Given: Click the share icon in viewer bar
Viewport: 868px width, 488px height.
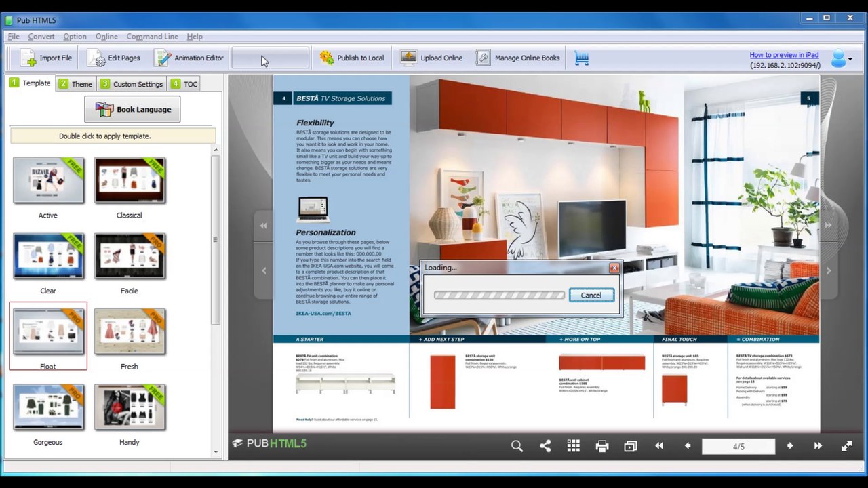Looking at the screenshot, I should pos(545,446).
